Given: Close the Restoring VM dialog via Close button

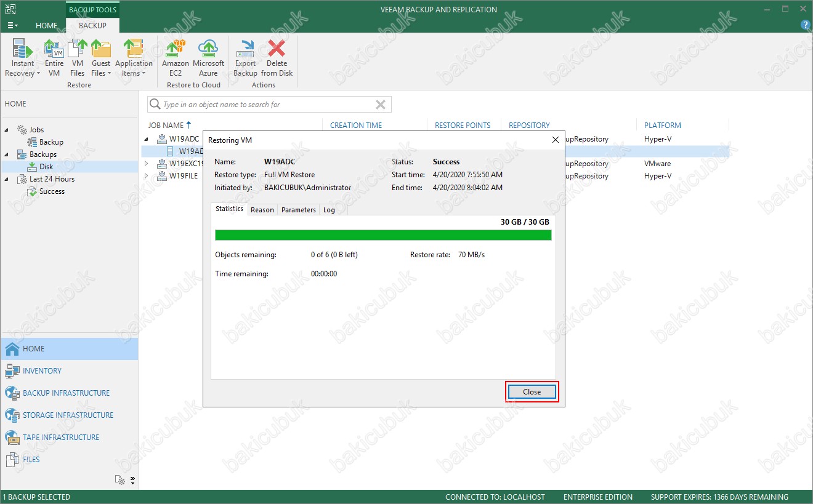Looking at the screenshot, I should click(532, 392).
